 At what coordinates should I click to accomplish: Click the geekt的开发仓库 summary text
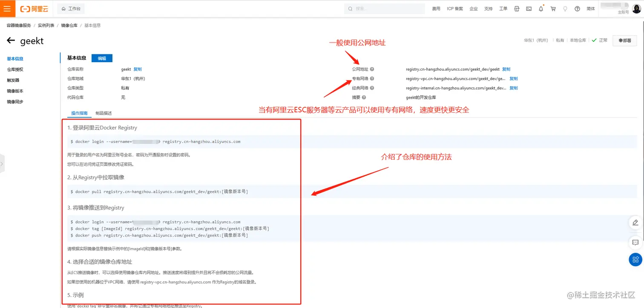pos(421,97)
